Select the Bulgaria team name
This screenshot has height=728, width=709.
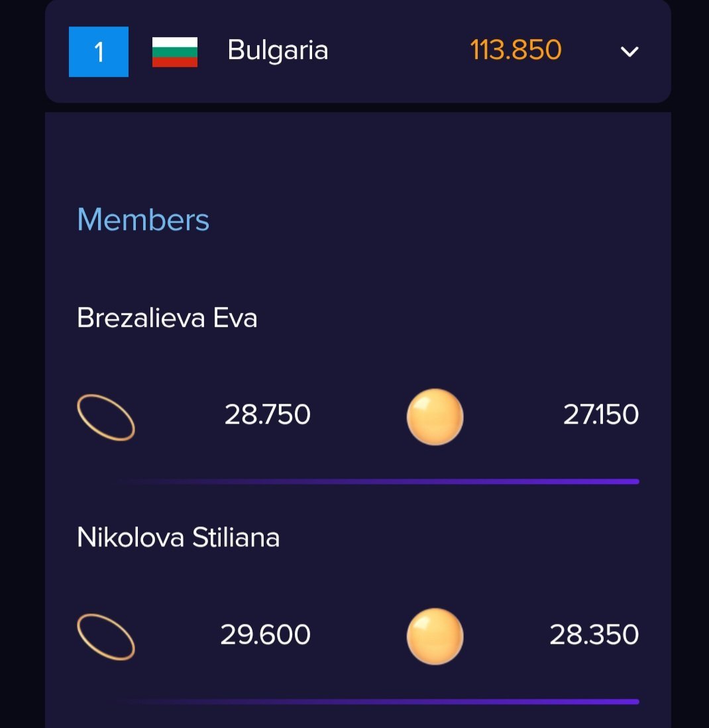[278, 50]
